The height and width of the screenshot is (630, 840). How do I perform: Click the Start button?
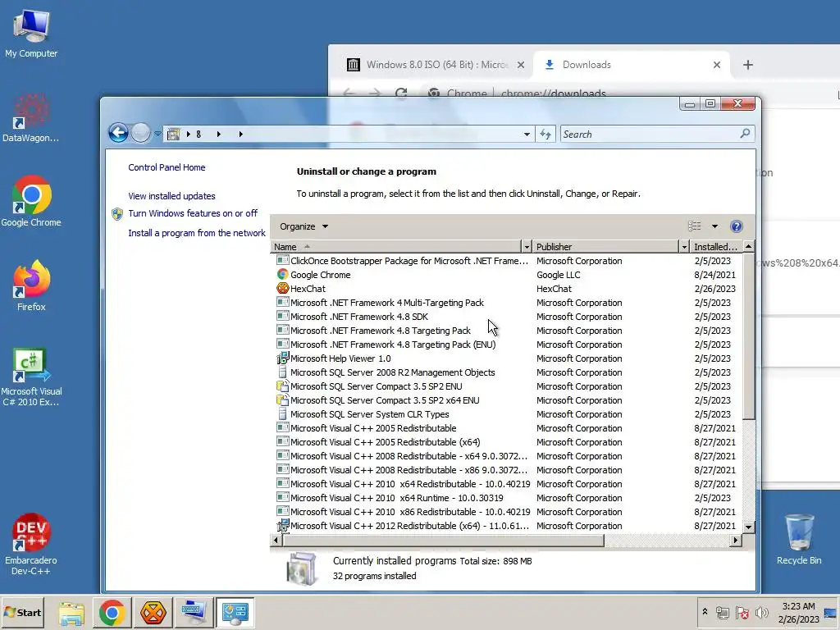coord(22,612)
